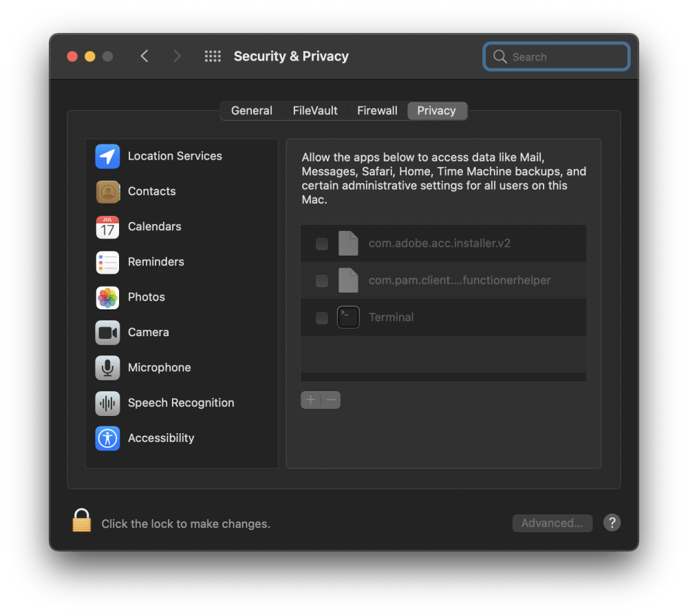Click the Calendars icon showing 17
688x616 pixels.
107,227
